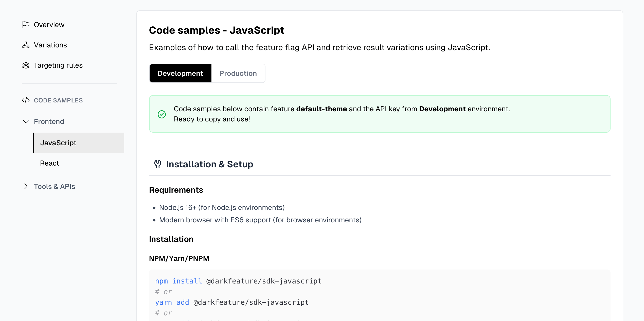The width and height of the screenshot is (644, 321).
Task: Click the Frontend group label
Action: pyautogui.click(x=49, y=121)
